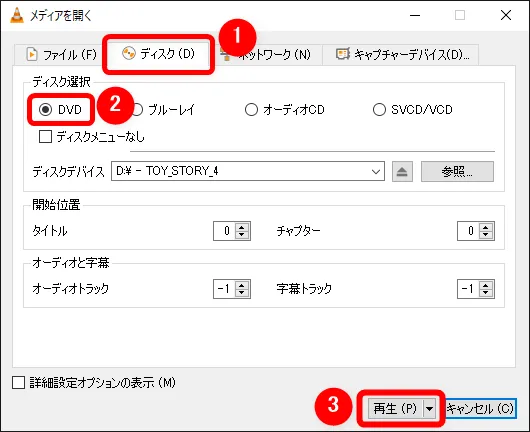Click the VLC cone icon in title bar
This screenshot has height=432, width=530.
[17, 15]
